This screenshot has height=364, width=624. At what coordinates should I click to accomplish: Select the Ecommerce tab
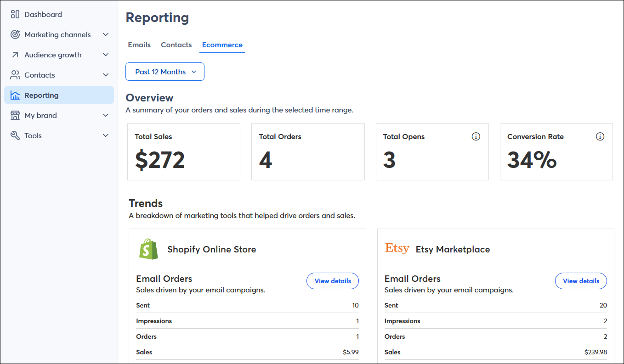[x=222, y=45]
